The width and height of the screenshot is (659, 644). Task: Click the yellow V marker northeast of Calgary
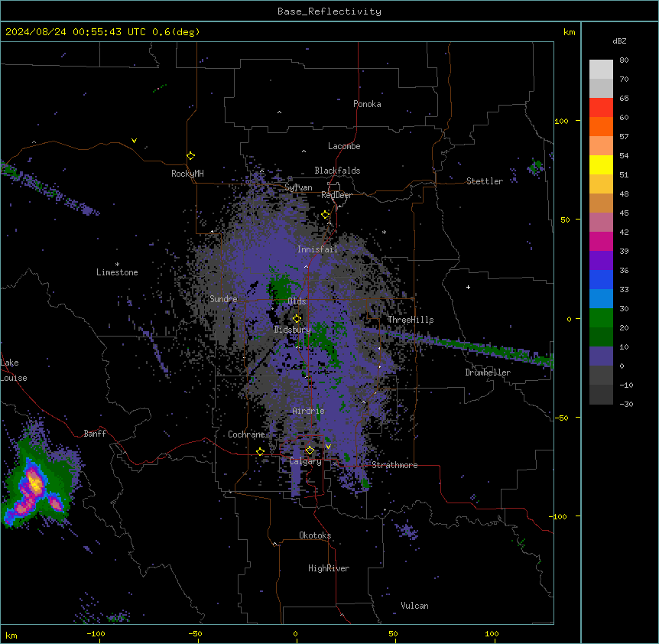pyautogui.click(x=328, y=447)
